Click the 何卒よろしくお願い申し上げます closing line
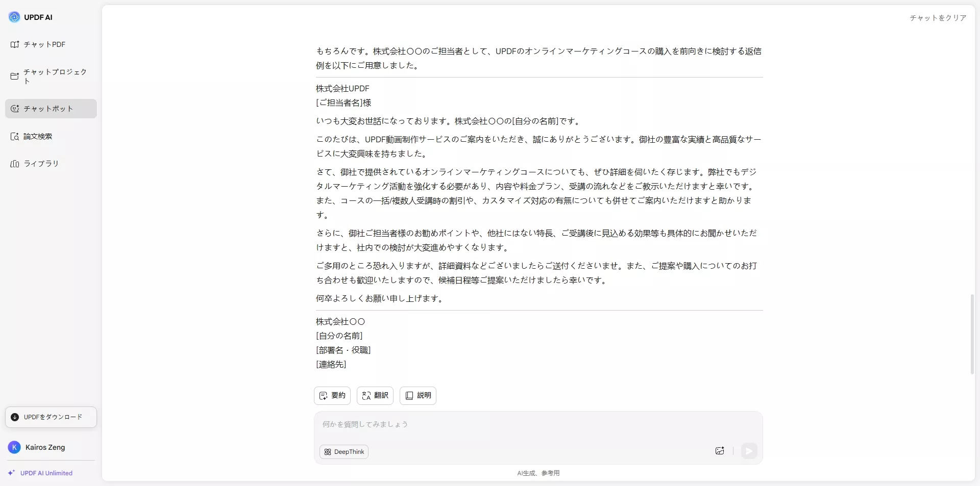 tap(381, 298)
